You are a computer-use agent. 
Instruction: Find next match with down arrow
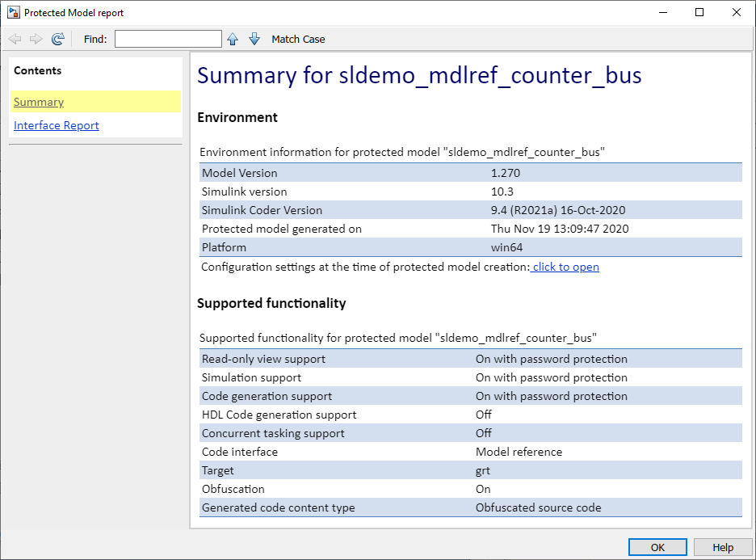coord(254,39)
